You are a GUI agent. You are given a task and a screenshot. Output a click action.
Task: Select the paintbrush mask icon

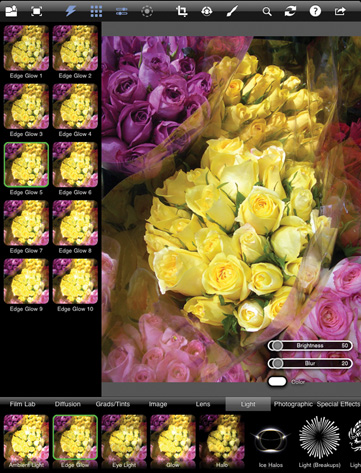pyautogui.click(x=232, y=11)
